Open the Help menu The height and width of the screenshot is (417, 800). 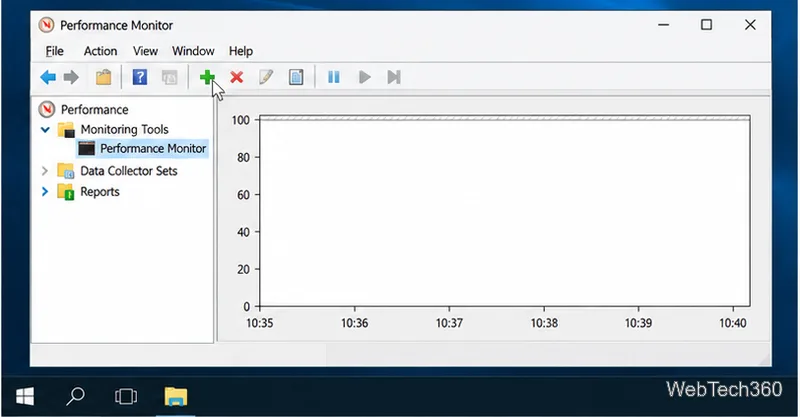point(241,51)
